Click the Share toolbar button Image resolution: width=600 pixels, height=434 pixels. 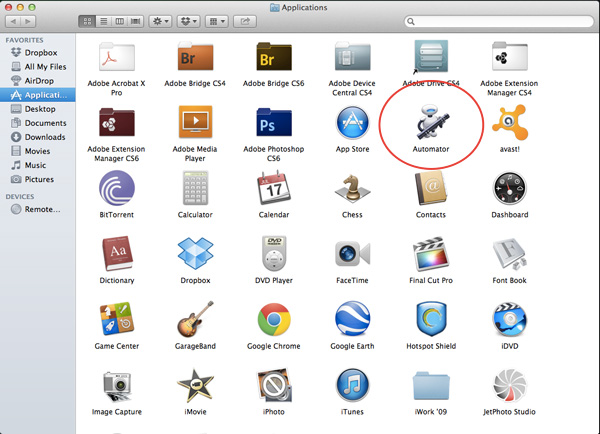(245, 21)
